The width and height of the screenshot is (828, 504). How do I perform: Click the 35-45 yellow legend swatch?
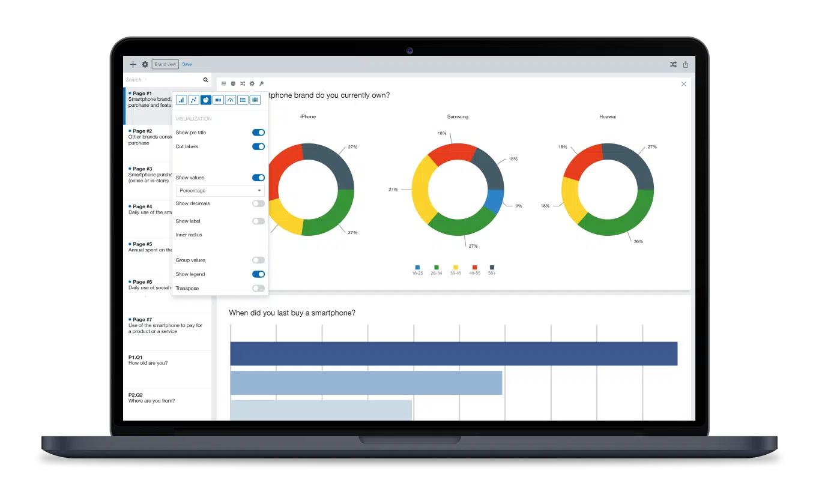click(456, 267)
